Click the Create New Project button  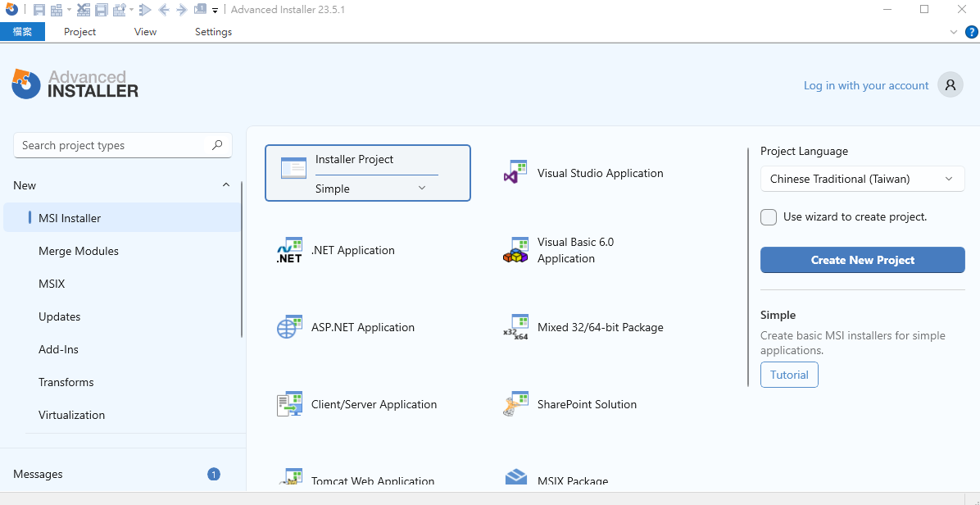point(863,260)
